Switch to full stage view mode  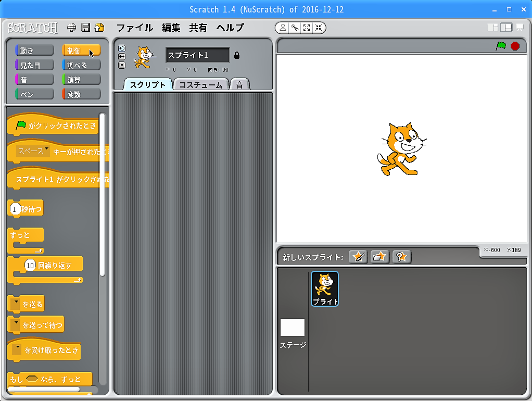[506, 28]
